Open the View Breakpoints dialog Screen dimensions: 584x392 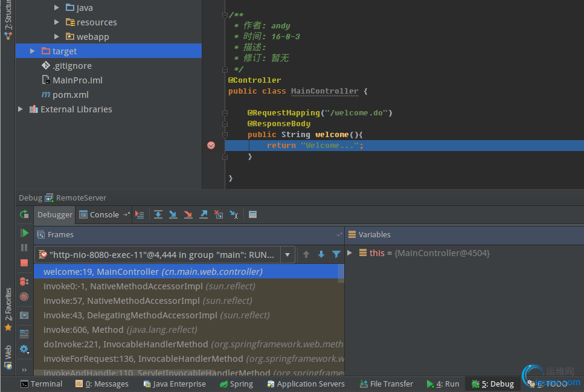pos(24,281)
